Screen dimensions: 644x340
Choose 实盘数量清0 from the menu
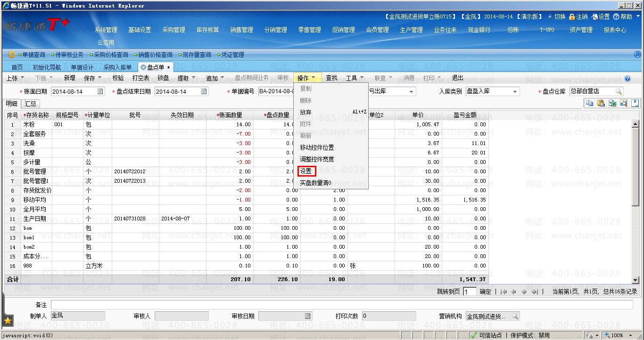tap(315, 183)
